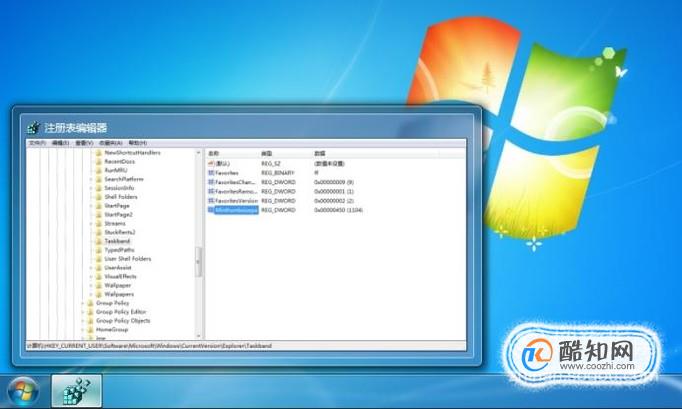Click the icon beside FavoritesRemo... value
682x409 pixels.
point(211,191)
